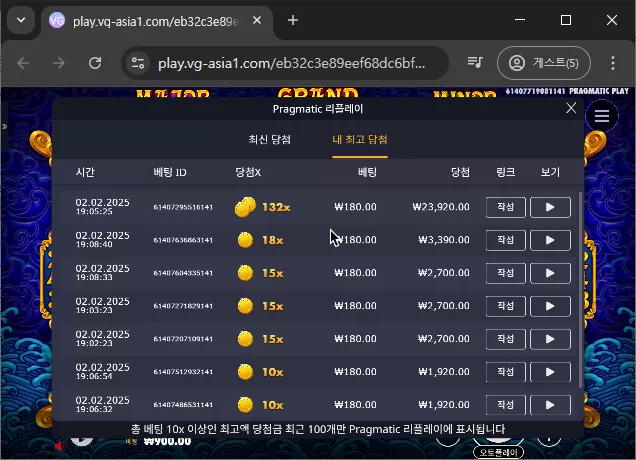
Task: Click the replay list scrollbar
Action: 580,290
